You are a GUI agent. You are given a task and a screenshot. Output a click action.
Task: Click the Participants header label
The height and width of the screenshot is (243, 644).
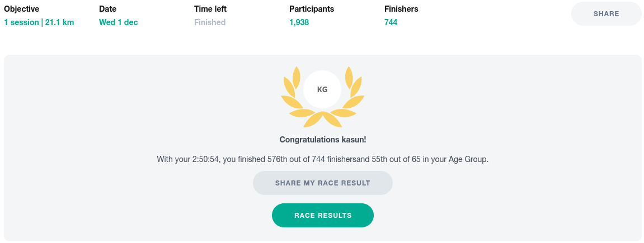tap(311, 9)
